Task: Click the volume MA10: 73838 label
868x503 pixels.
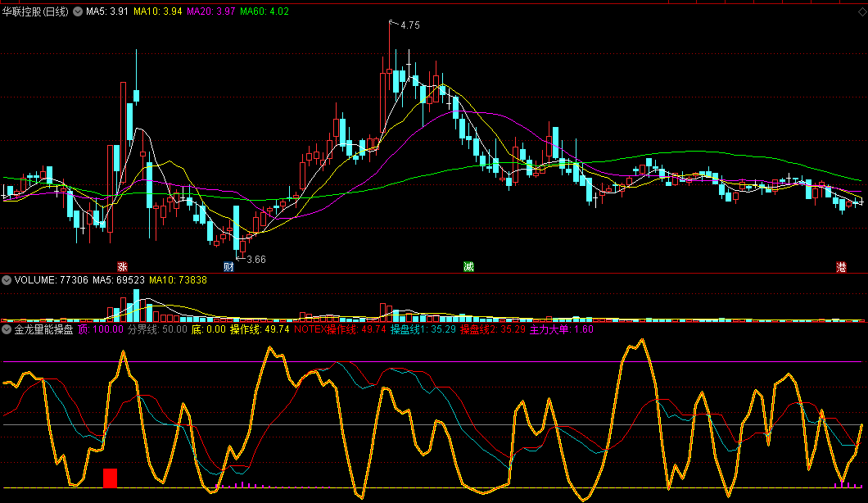Action: point(179,280)
